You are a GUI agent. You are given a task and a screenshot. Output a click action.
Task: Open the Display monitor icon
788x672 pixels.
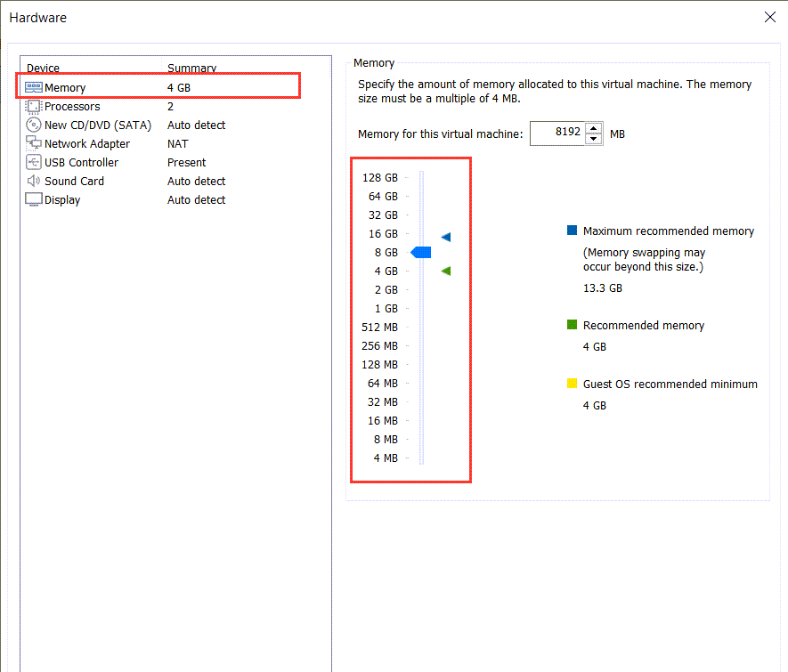[x=33, y=199]
